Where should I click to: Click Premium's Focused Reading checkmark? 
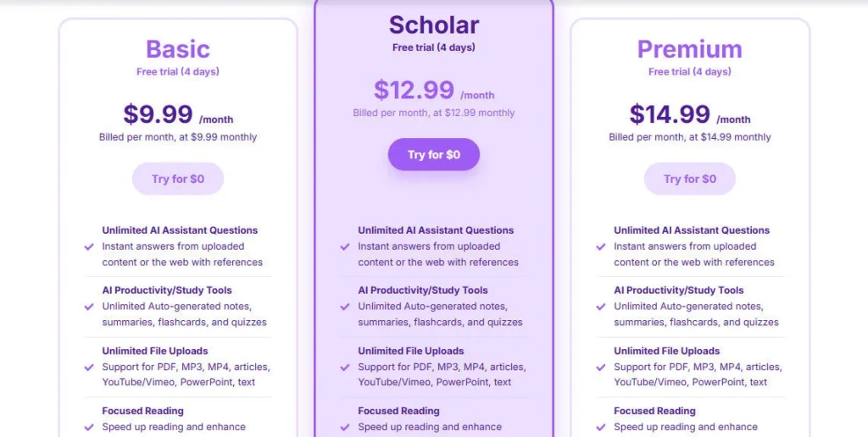click(601, 427)
